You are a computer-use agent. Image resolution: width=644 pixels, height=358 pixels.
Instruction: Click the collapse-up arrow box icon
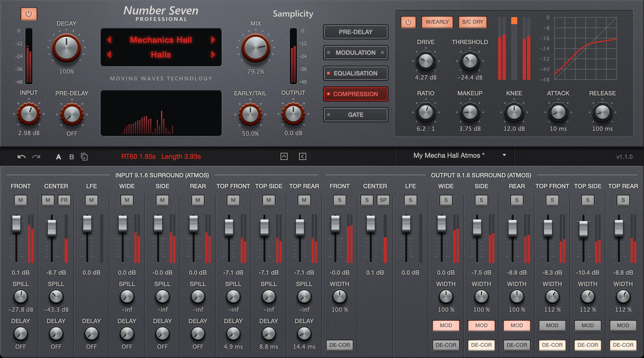point(284,156)
